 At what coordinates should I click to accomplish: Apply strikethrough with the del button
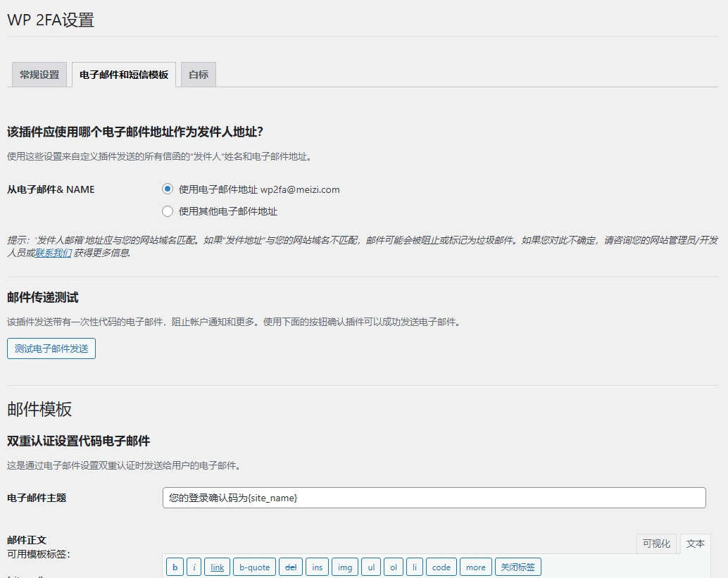(x=291, y=567)
